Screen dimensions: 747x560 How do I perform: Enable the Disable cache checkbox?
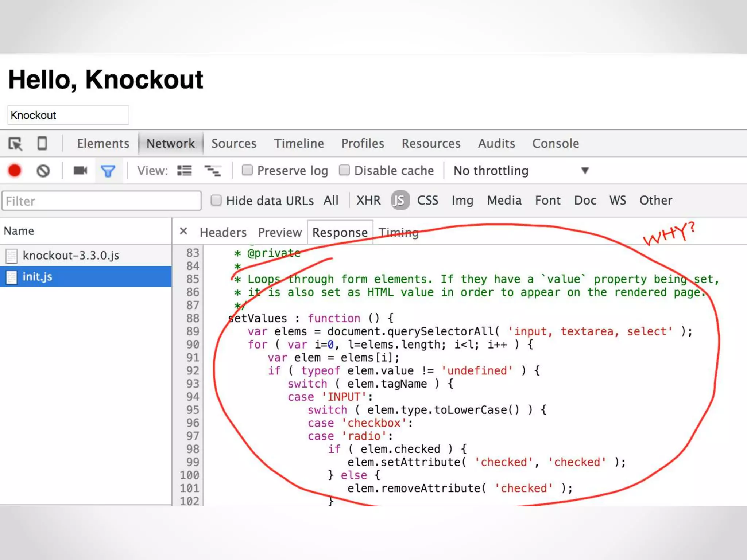pyautogui.click(x=344, y=170)
